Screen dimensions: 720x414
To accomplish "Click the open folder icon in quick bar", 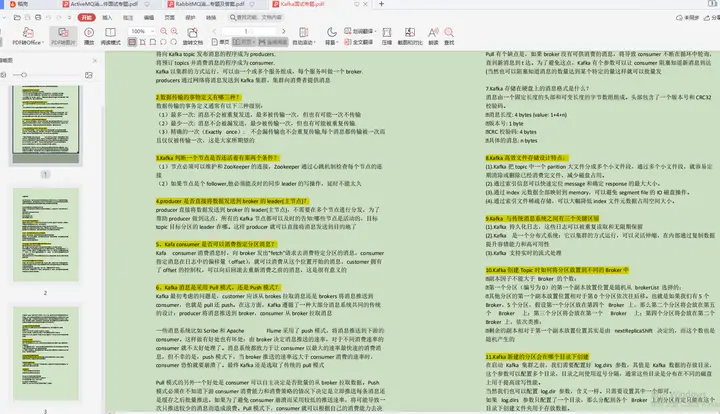I will point(17,17).
